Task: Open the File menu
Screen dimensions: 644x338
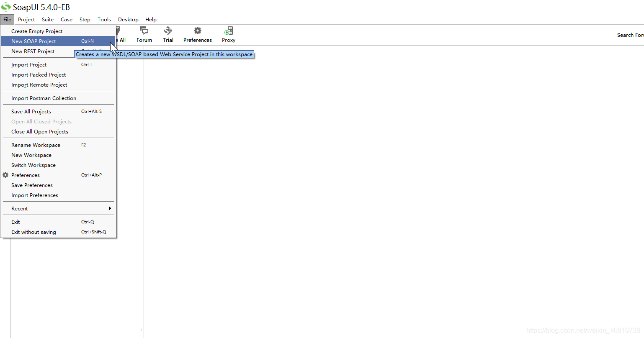Action: tap(7, 20)
